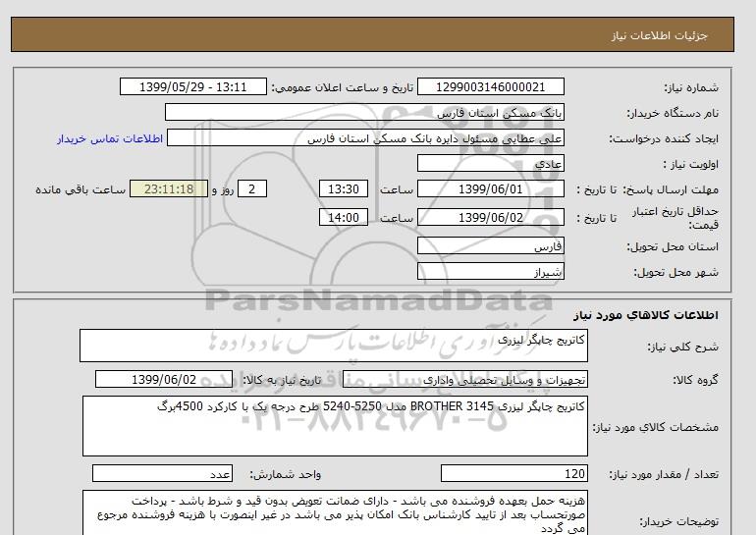The width and height of the screenshot is (756, 535).
Task: Click the general need description کاتریج چاپگر لیزری
Action: [334, 346]
